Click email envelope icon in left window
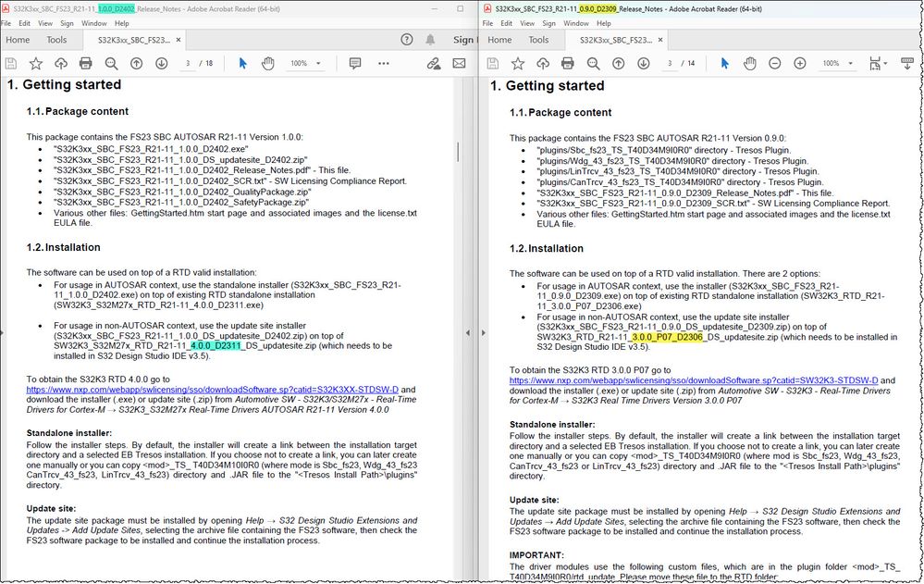 (459, 63)
